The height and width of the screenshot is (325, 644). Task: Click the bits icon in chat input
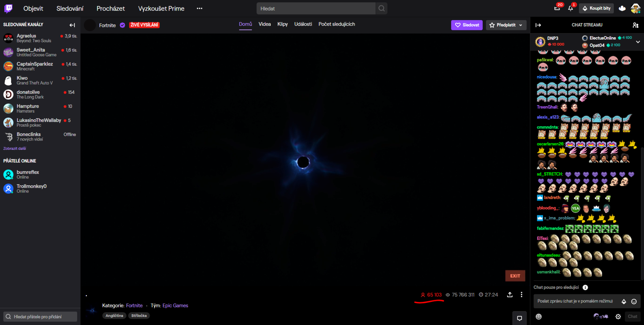tap(624, 301)
